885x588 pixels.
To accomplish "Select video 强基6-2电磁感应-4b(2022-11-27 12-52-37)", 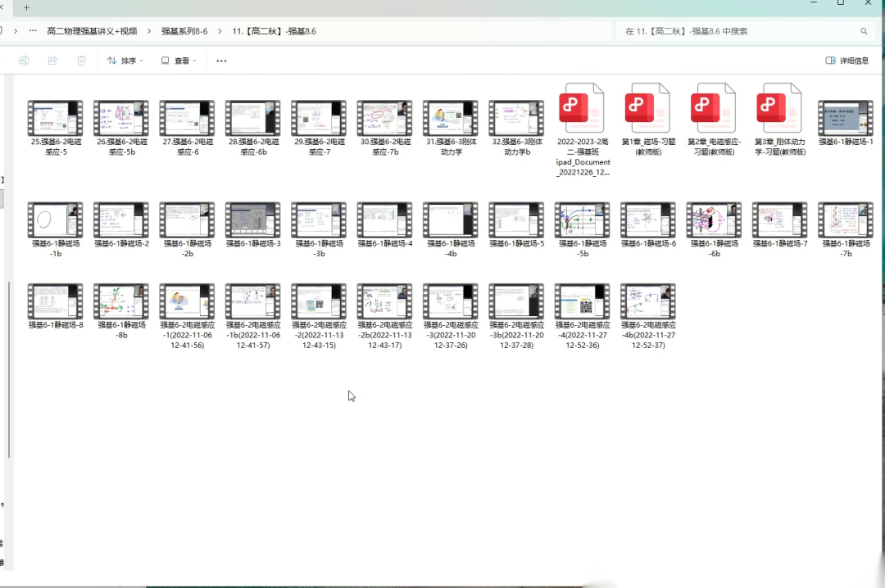I will pos(647,301).
